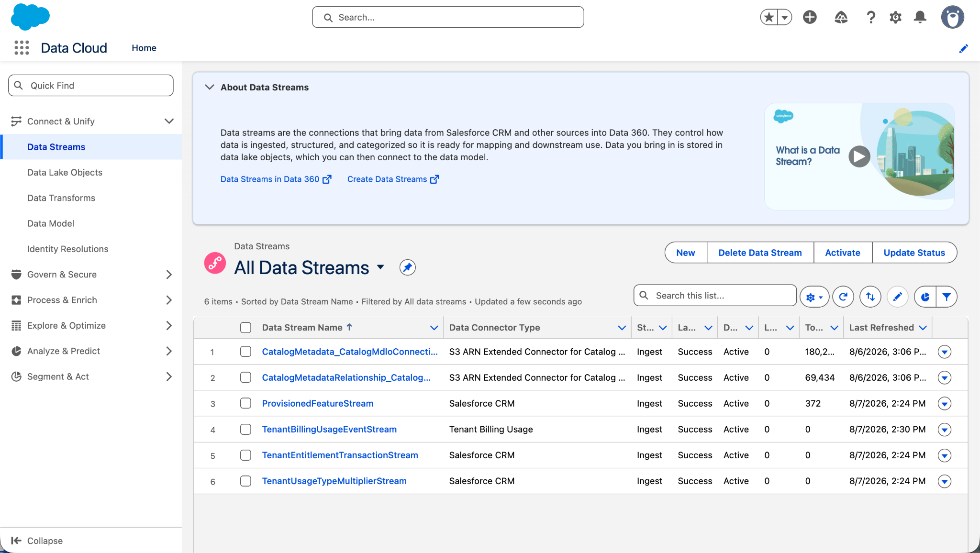Click the Update Status button
Image resolution: width=980 pixels, height=553 pixels.
914,253
